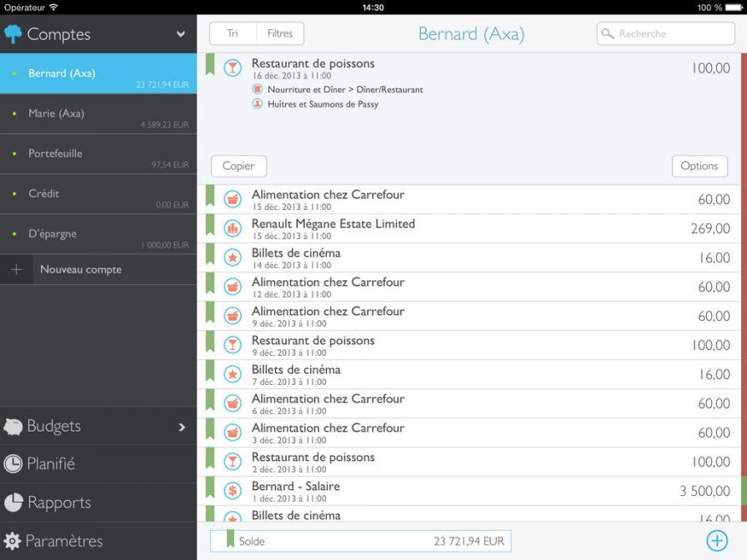
Task: Collapse the Comptes accounts list chevron
Action: pos(181,34)
